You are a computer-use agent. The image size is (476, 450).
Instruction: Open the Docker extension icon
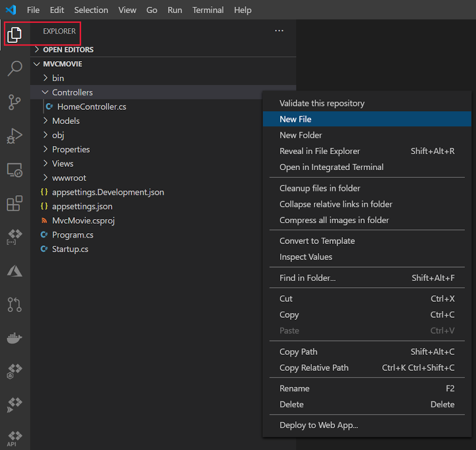click(x=15, y=338)
